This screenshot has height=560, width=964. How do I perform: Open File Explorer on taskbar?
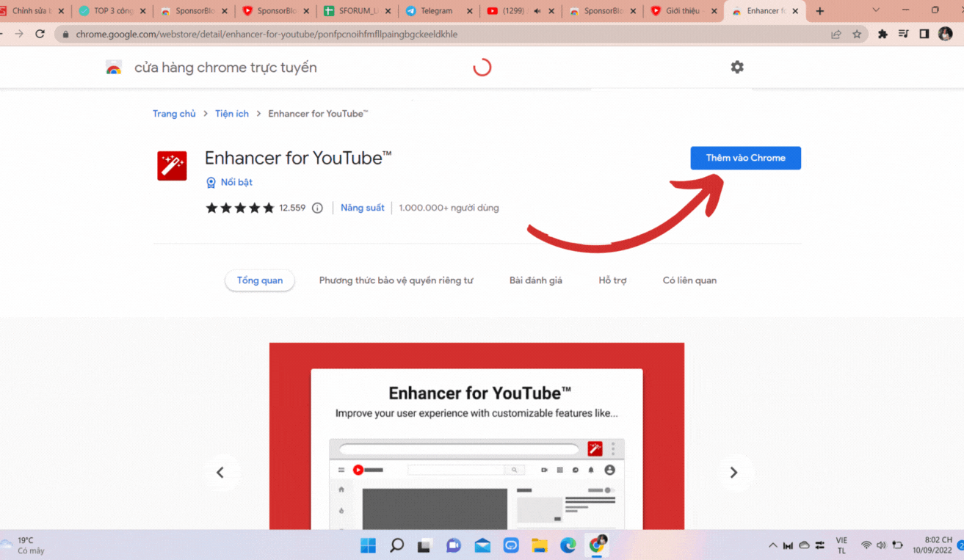[x=540, y=545]
